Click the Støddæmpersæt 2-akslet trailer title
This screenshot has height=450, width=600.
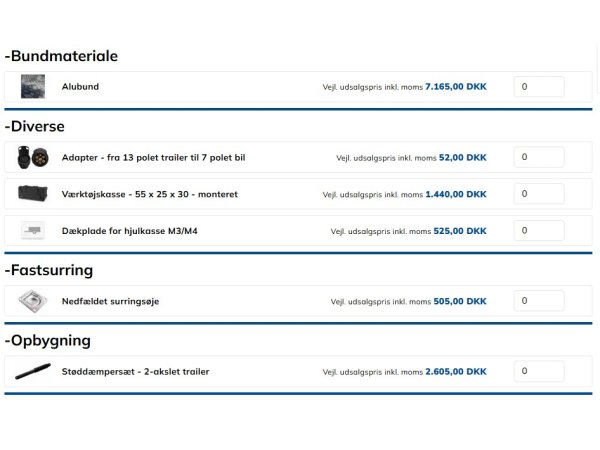(135, 372)
